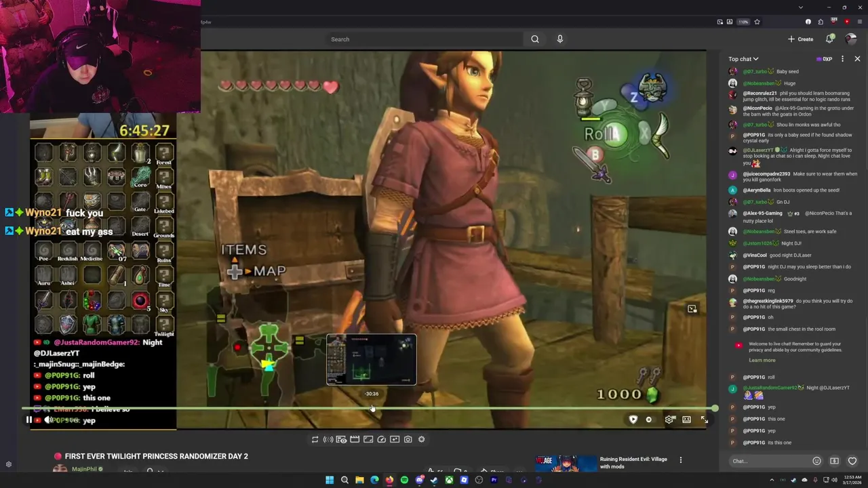Seek on the video progress bar
The image size is (868, 488).
(369, 408)
